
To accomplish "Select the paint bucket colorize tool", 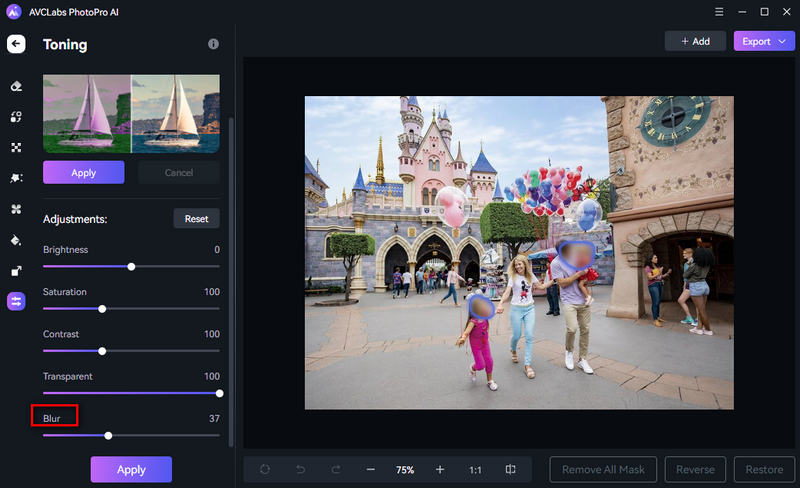I will (x=16, y=240).
